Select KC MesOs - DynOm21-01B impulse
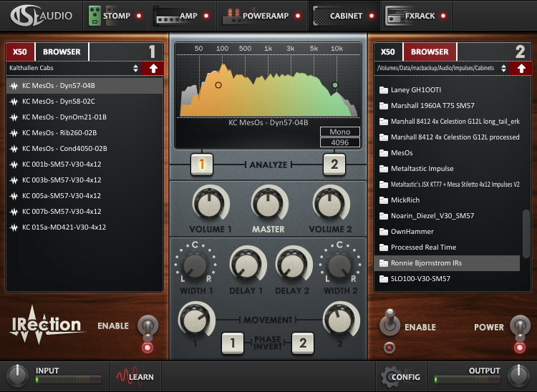Screen dimensions: 537x392 click(84, 117)
